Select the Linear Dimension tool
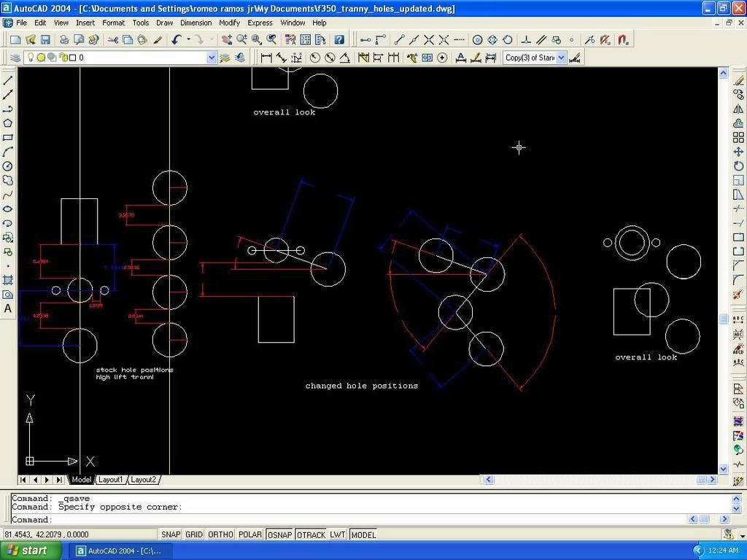747x560 pixels. (266, 58)
